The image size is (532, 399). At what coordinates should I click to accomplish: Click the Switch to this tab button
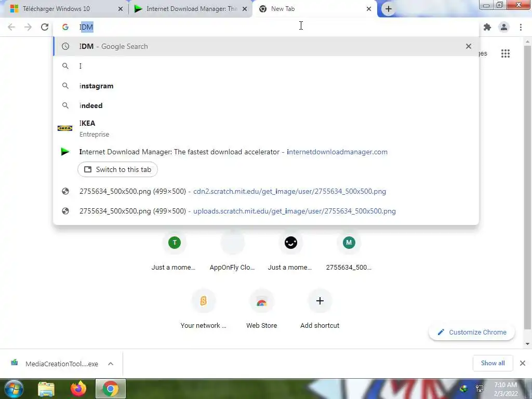[x=117, y=169]
